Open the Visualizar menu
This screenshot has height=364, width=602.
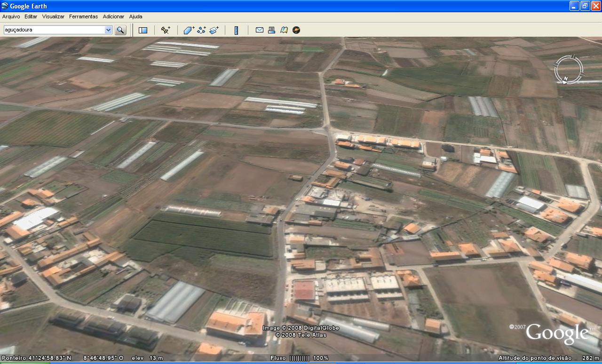click(53, 16)
